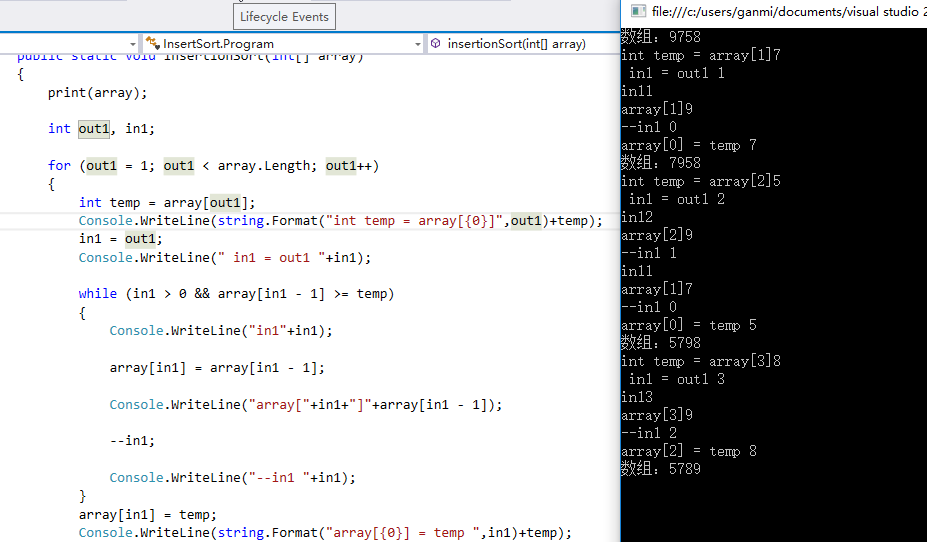Click the line Console.WriteLine("in1"+in1);

pos(221,330)
